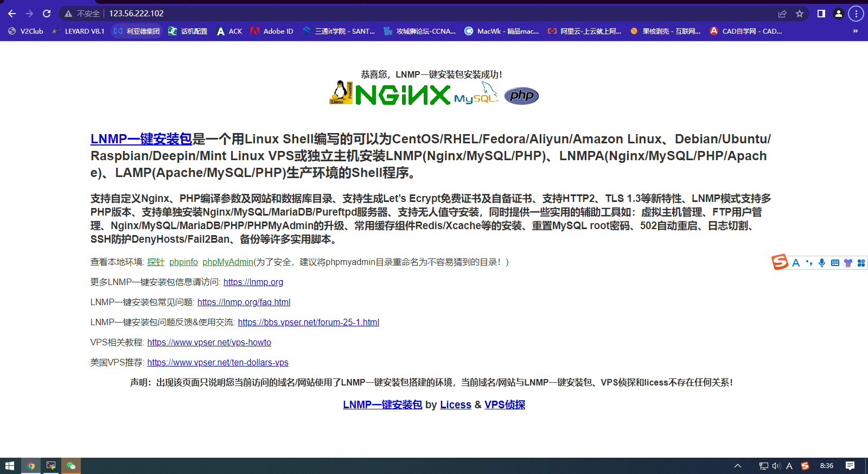Click the Linux penguin logo
The width and height of the screenshot is (868, 474).
tap(341, 92)
